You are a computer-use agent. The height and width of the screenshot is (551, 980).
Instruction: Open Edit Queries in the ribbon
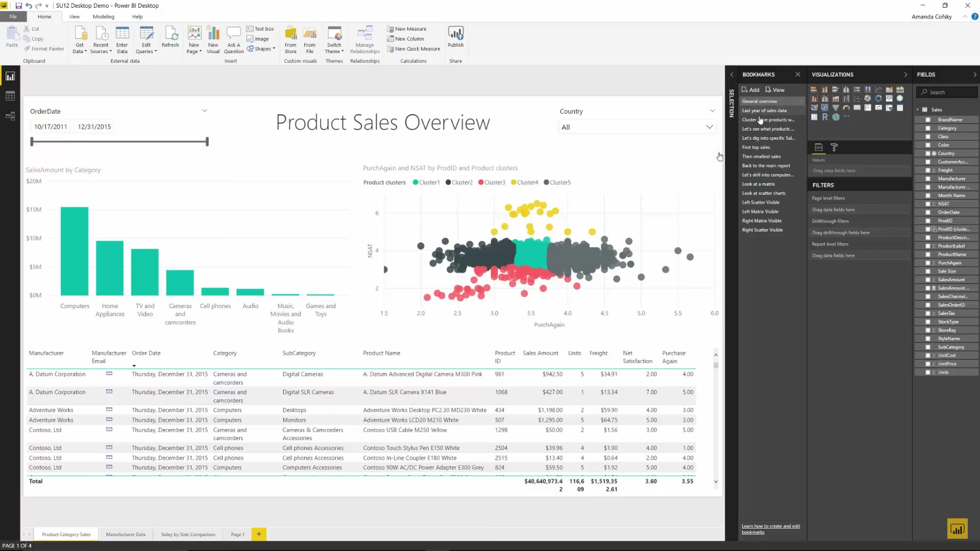pos(146,40)
